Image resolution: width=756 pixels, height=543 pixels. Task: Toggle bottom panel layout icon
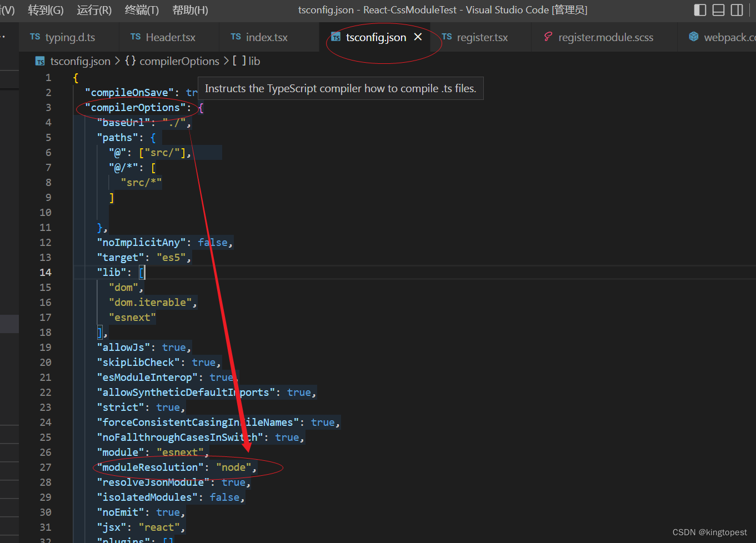tap(719, 10)
